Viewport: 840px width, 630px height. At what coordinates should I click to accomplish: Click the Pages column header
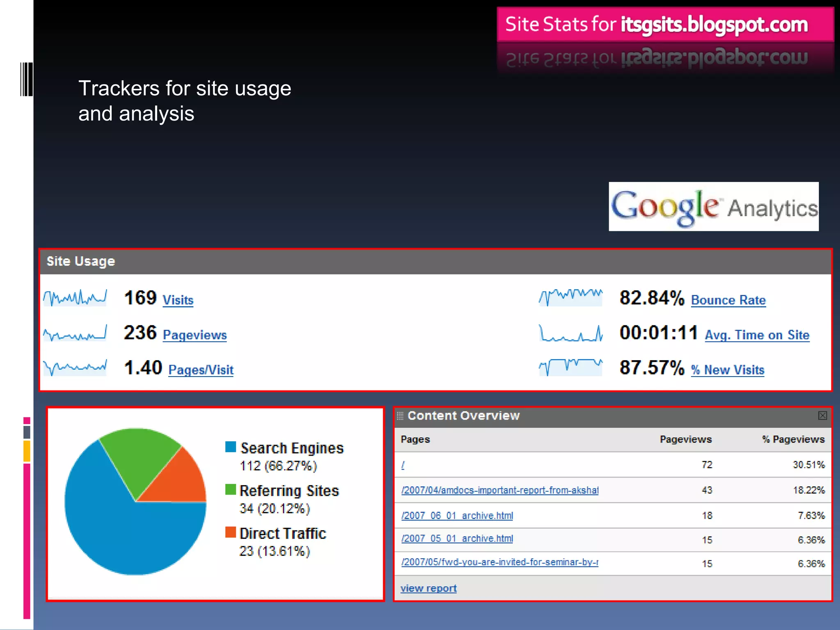[415, 439]
